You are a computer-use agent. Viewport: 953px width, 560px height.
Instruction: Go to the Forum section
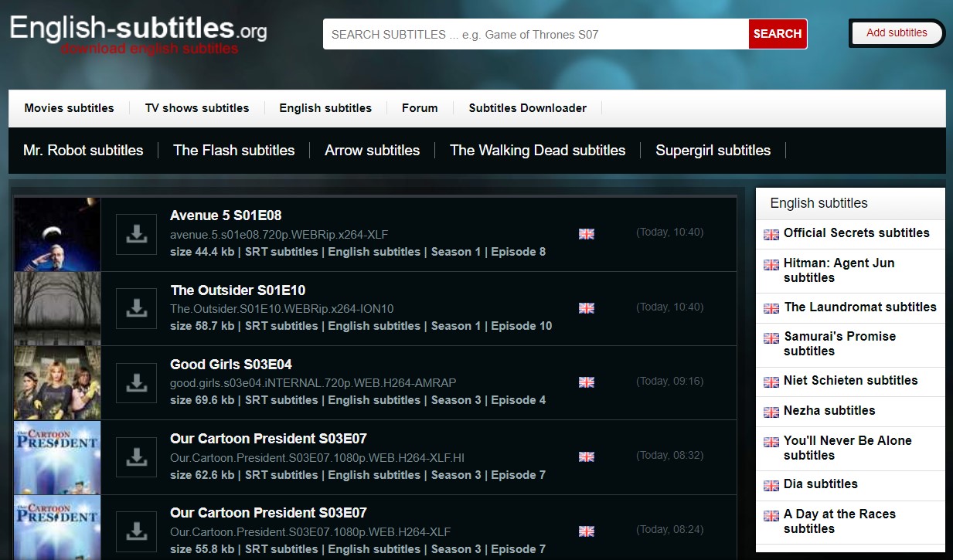click(420, 108)
